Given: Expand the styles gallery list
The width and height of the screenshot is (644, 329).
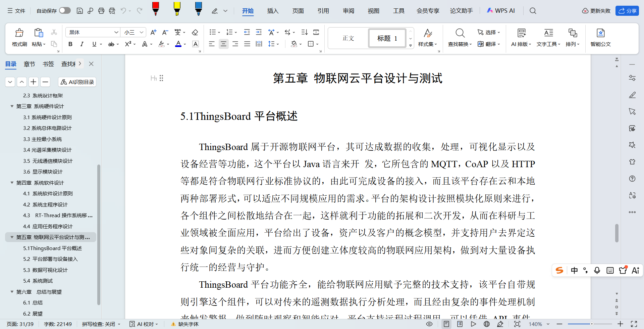Looking at the screenshot, I should pos(411,45).
